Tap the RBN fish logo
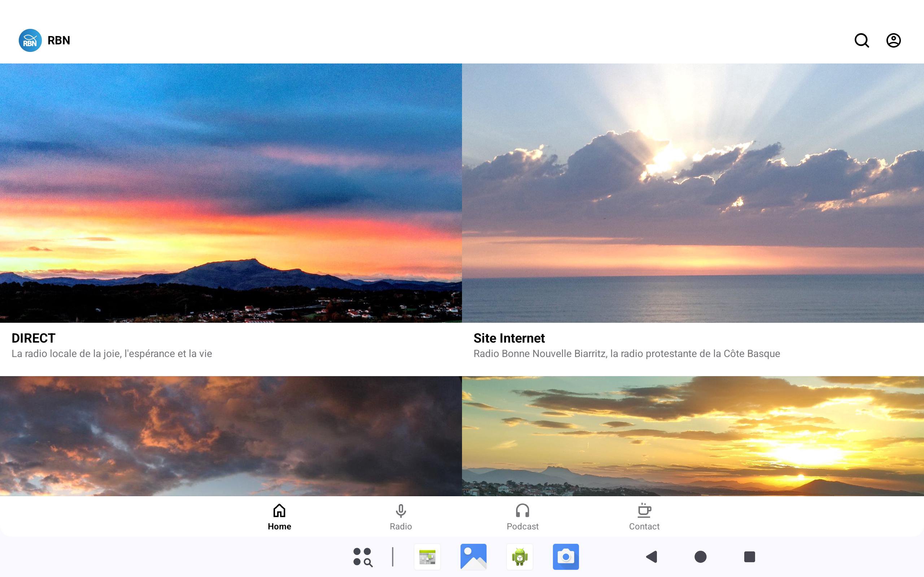The height and width of the screenshot is (577, 924). coord(30,40)
